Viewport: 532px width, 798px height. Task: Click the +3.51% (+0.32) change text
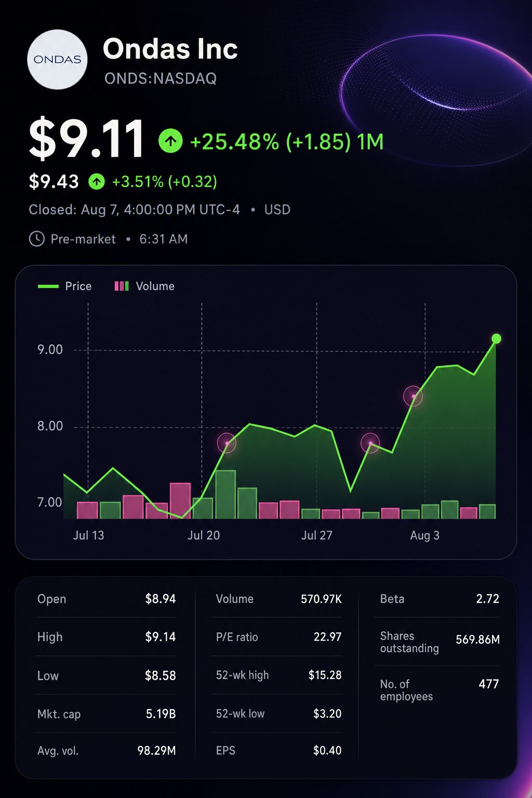pyautogui.click(x=165, y=181)
